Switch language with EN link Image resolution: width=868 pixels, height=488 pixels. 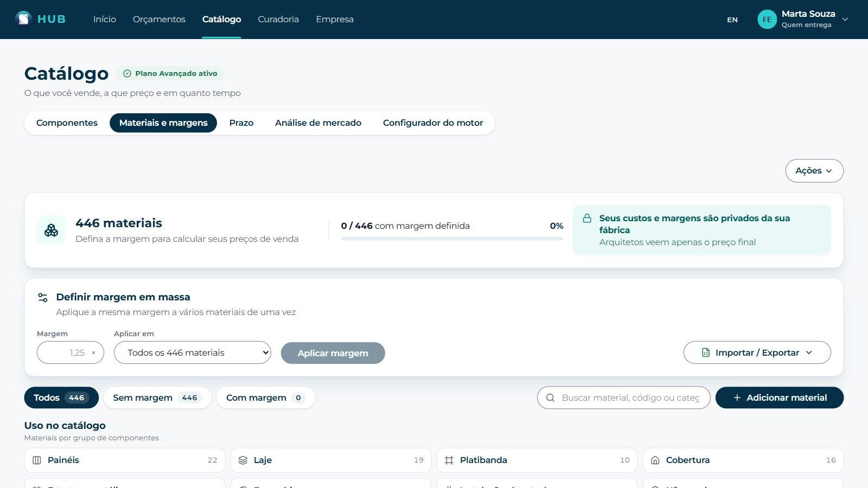click(x=732, y=20)
